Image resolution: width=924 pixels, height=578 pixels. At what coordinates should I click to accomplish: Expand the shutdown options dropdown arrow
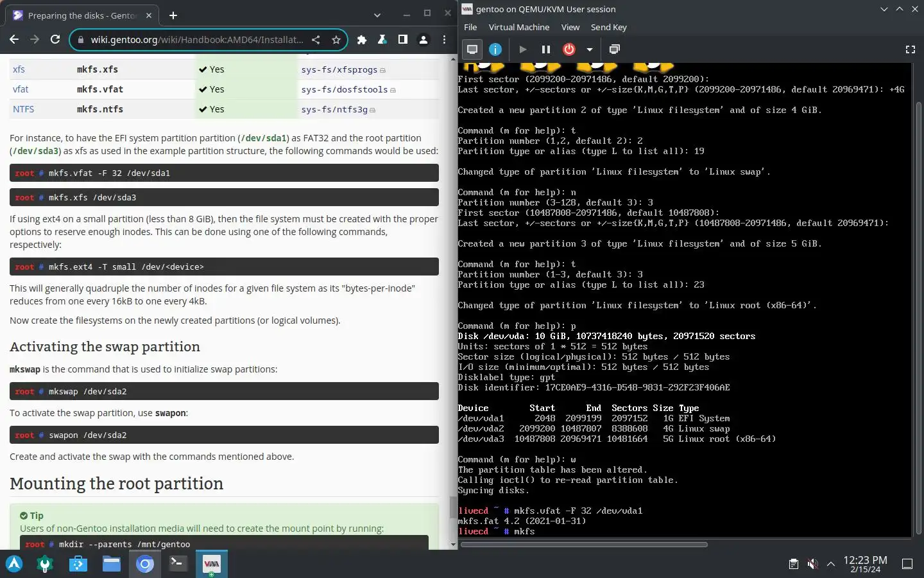click(589, 49)
